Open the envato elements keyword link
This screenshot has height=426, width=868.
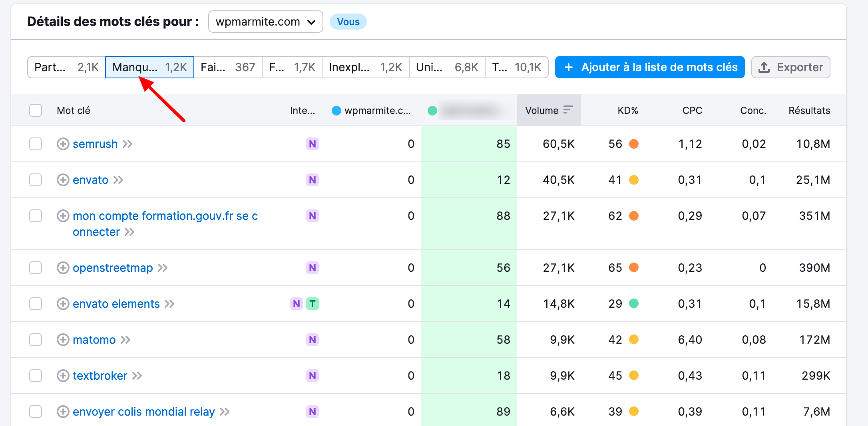tap(116, 304)
